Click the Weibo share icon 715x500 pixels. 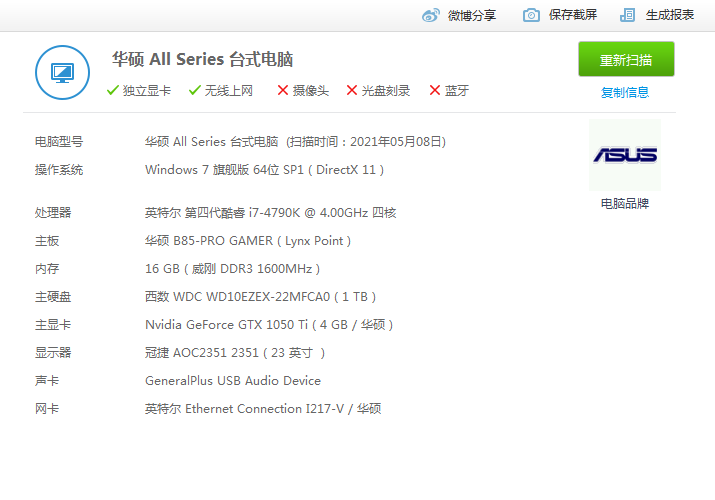(x=431, y=15)
